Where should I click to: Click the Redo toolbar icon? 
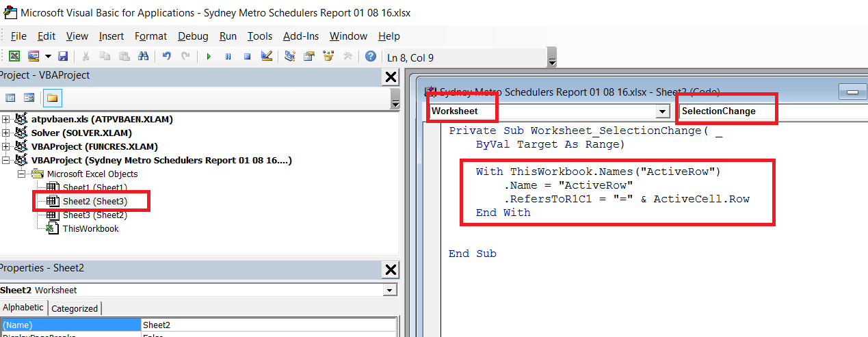[185, 56]
